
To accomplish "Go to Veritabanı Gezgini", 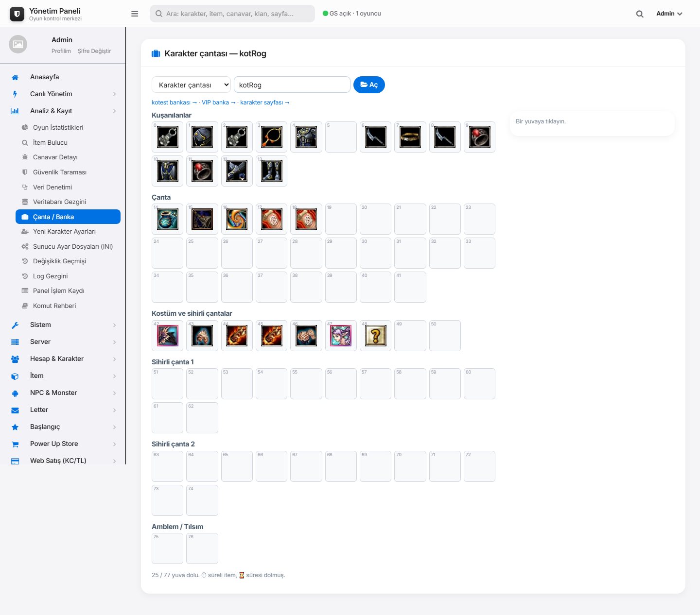I will coord(68,202).
